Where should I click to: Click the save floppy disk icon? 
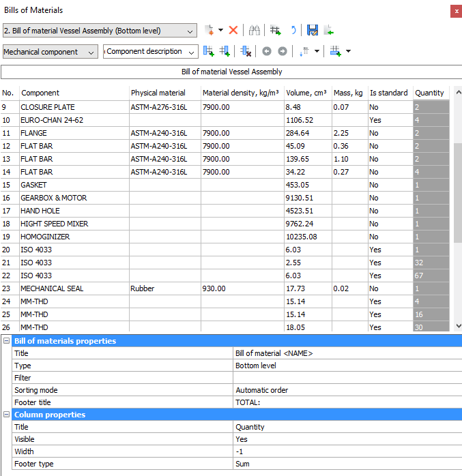(x=313, y=31)
